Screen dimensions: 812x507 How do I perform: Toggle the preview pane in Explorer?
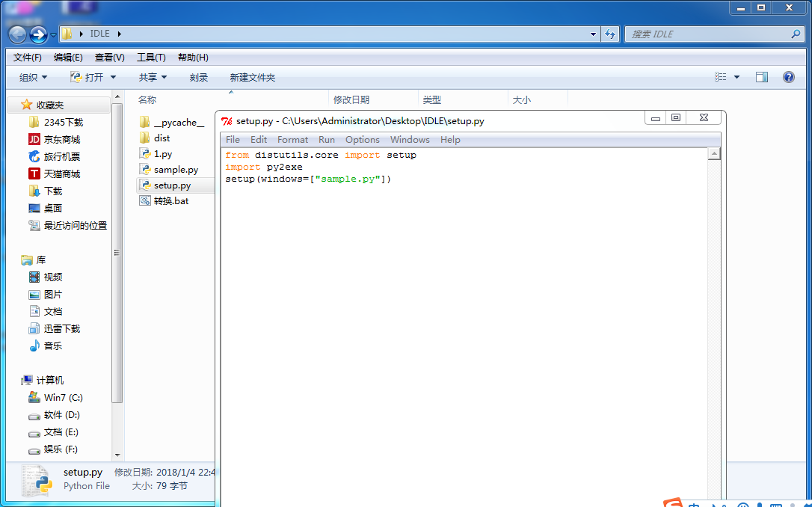click(x=762, y=77)
